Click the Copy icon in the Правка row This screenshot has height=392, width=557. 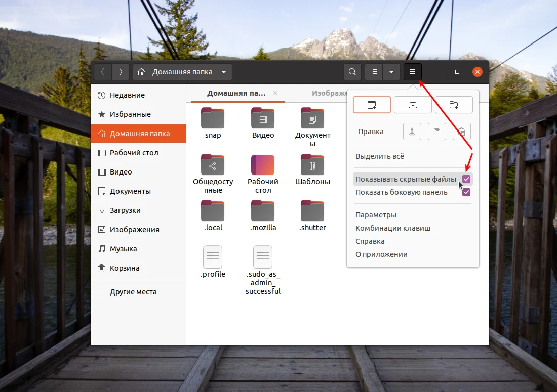coord(436,132)
